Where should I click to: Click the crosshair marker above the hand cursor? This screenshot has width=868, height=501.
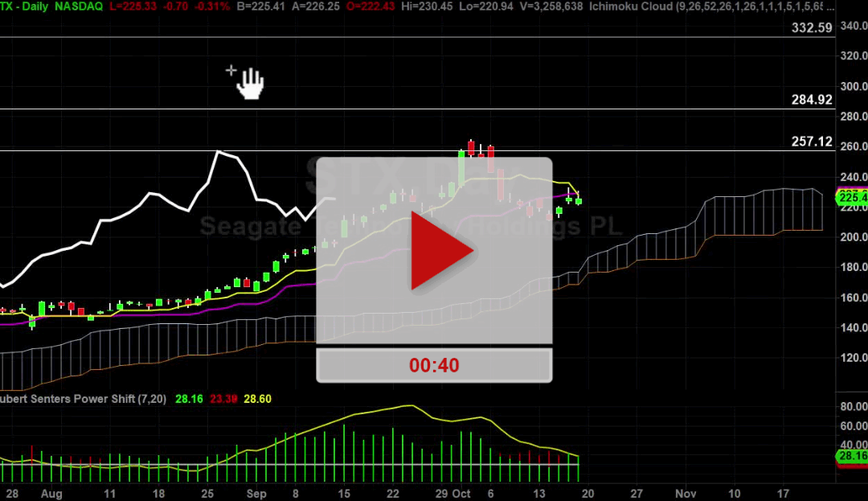(x=231, y=70)
